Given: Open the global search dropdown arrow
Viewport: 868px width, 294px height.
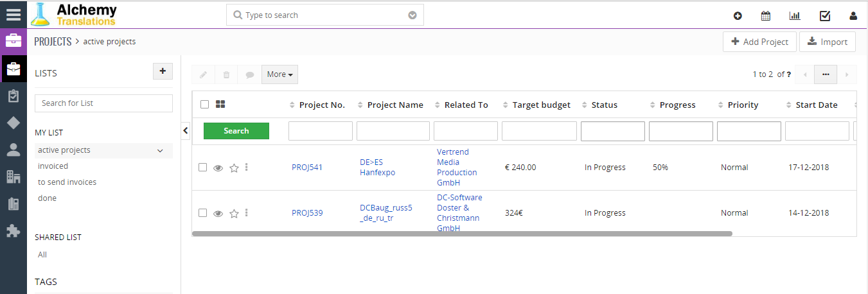Looking at the screenshot, I should click(412, 15).
